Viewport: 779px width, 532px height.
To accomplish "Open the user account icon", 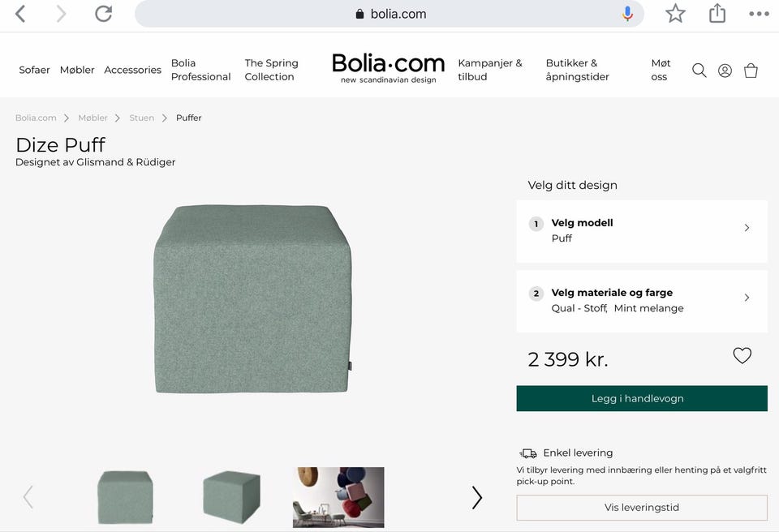I will pyautogui.click(x=725, y=71).
